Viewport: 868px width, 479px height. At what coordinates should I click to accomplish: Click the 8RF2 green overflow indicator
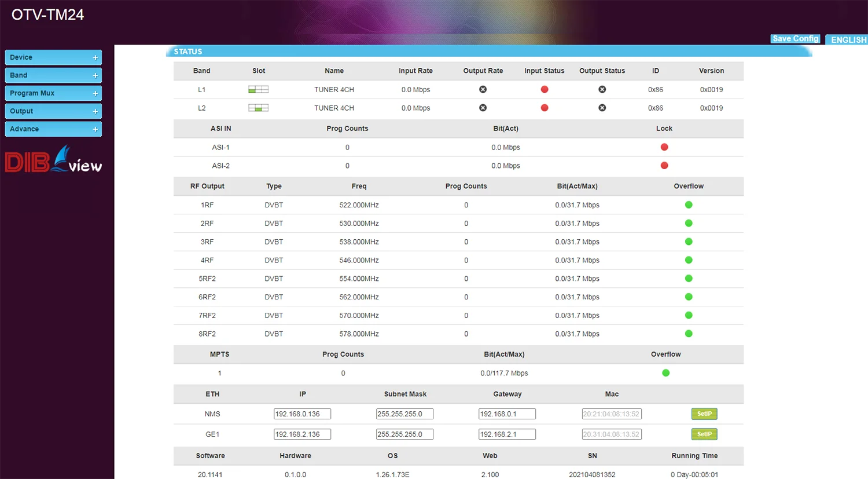689,334
